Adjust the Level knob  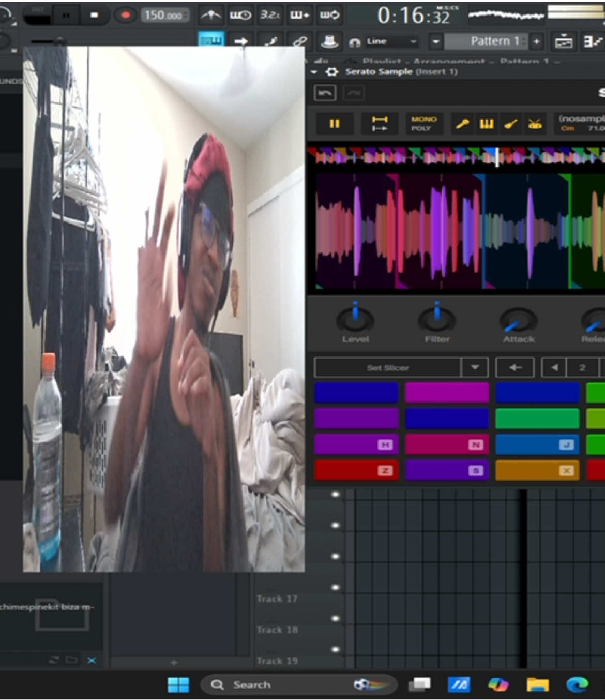pos(355,319)
